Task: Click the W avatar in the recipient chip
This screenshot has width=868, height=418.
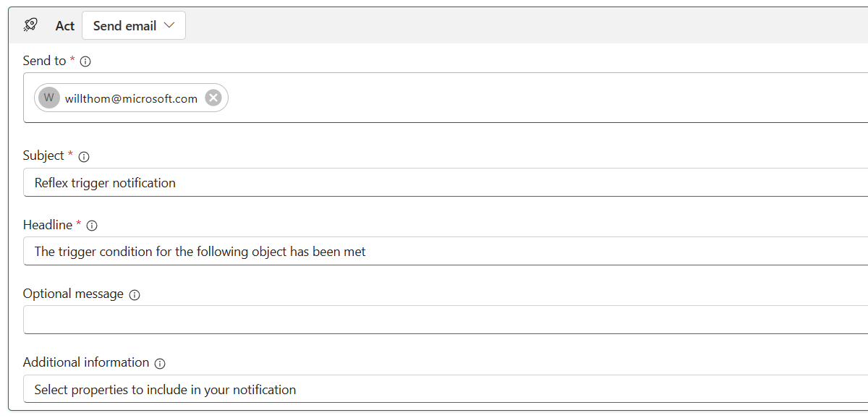Action: (49, 98)
